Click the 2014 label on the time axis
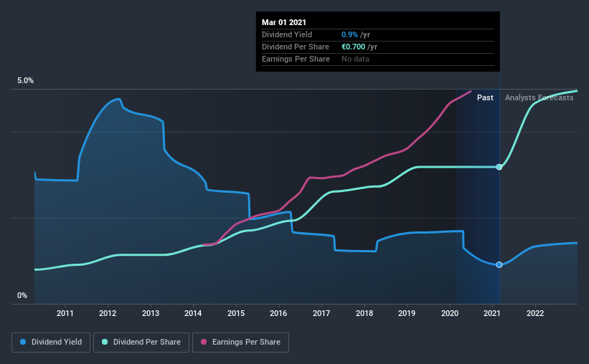Viewport: 589px width, 364px height. point(193,313)
